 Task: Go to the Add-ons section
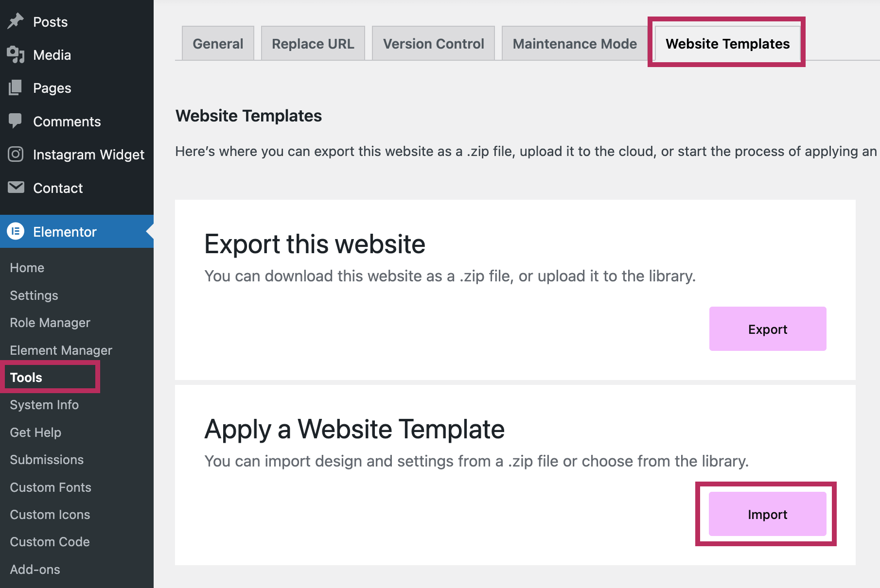point(35,569)
